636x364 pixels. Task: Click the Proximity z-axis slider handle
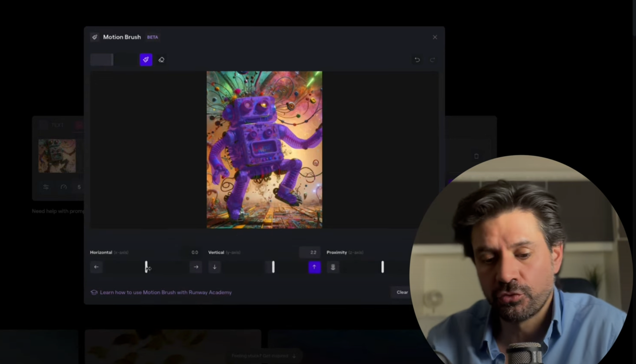tap(383, 267)
